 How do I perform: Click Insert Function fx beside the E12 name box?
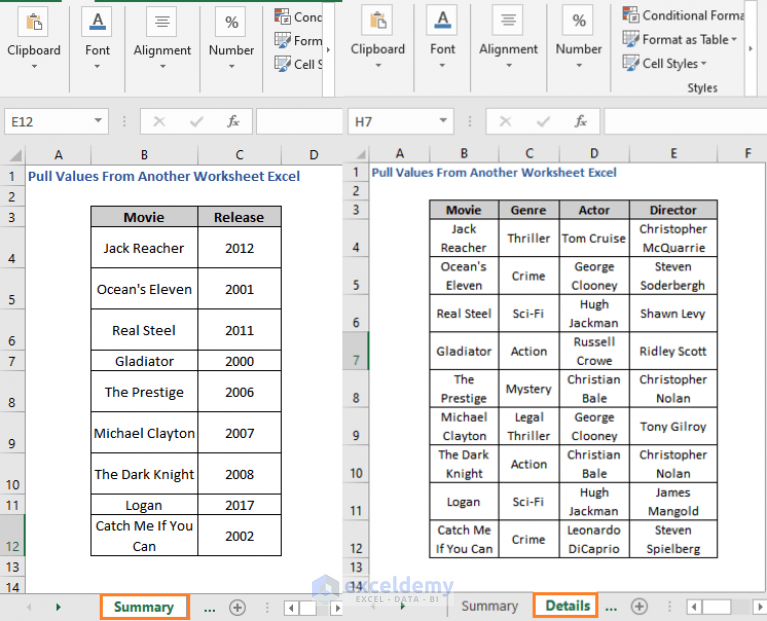coord(233,121)
